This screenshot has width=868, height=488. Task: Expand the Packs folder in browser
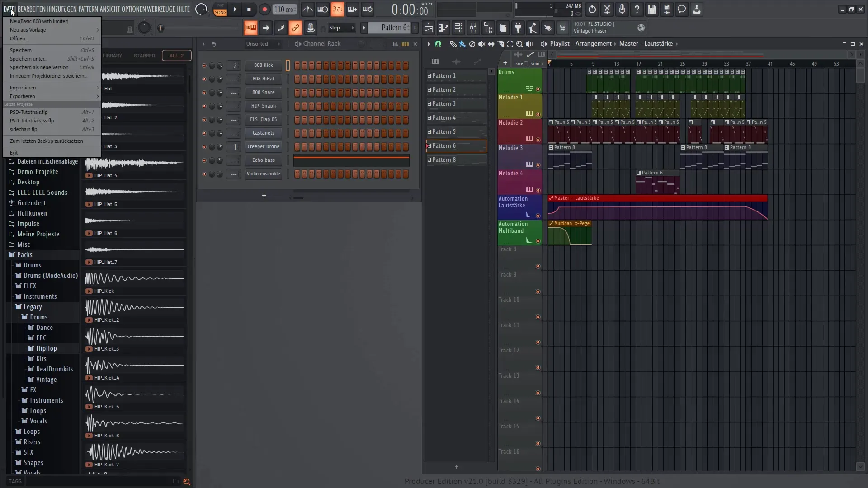point(24,254)
